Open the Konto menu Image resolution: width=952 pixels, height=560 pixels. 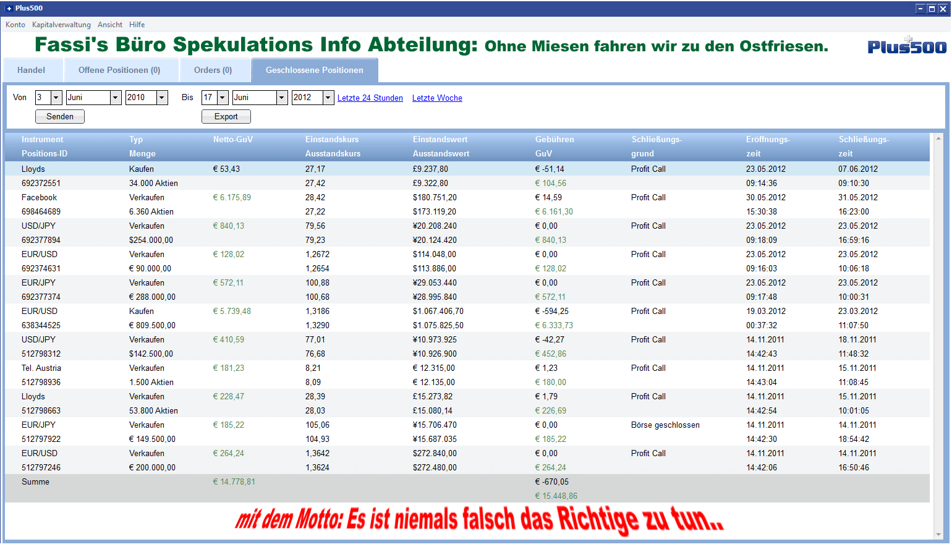(x=15, y=25)
